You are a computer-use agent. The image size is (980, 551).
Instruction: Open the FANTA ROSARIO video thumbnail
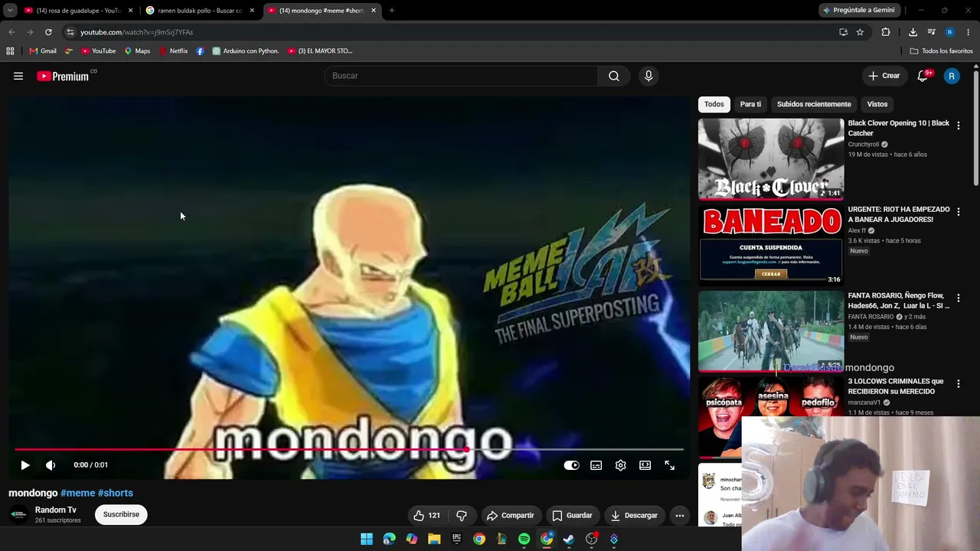point(771,331)
